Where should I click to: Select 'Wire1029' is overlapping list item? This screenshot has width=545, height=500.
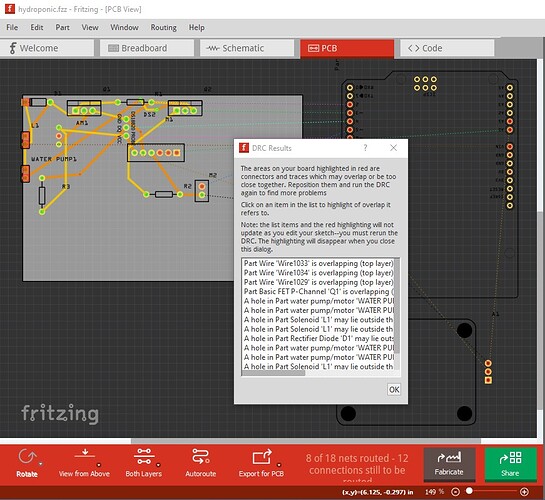pyautogui.click(x=318, y=282)
